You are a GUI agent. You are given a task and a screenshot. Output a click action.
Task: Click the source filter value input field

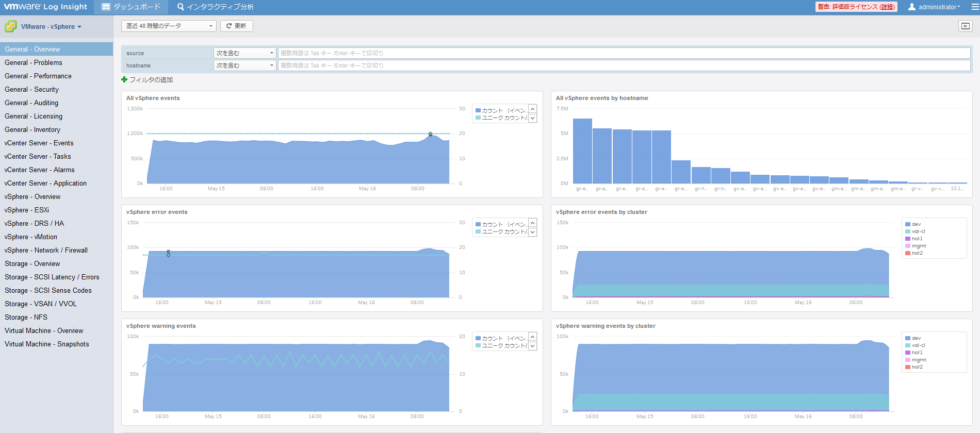(624, 53)
